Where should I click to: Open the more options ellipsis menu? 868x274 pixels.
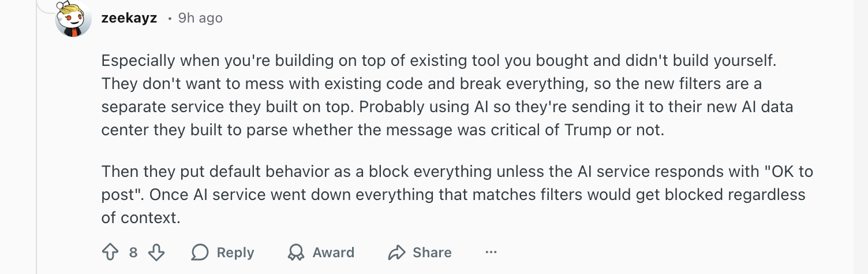(491, 253)
